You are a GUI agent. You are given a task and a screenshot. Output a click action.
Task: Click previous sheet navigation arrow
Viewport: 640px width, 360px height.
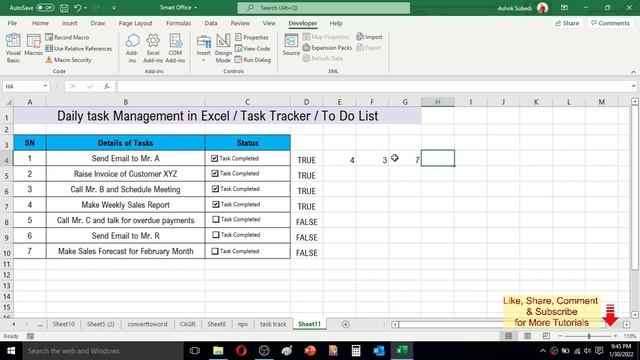13,324
